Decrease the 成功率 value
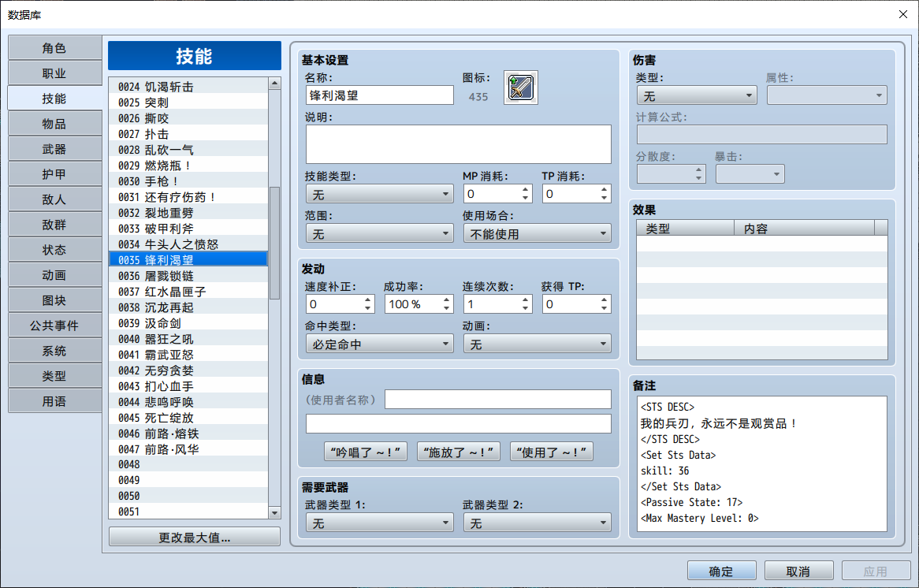The image size is (919, 588). (447, 309)
